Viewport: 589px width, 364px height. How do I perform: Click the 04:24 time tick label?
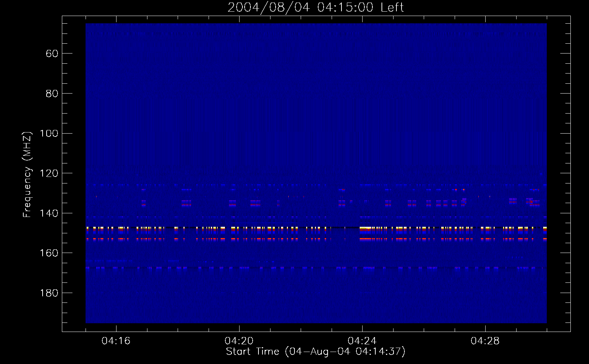pyautogui.click(x=362, y=341)
